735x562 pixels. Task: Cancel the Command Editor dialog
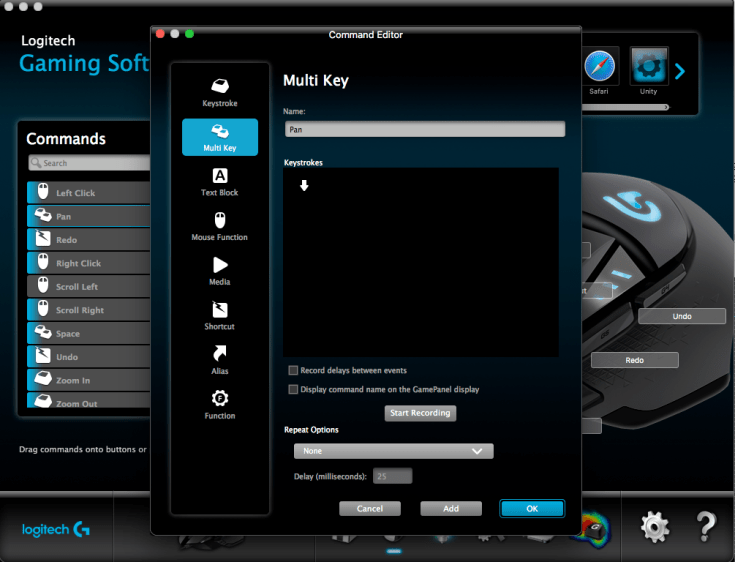[370, 508]
